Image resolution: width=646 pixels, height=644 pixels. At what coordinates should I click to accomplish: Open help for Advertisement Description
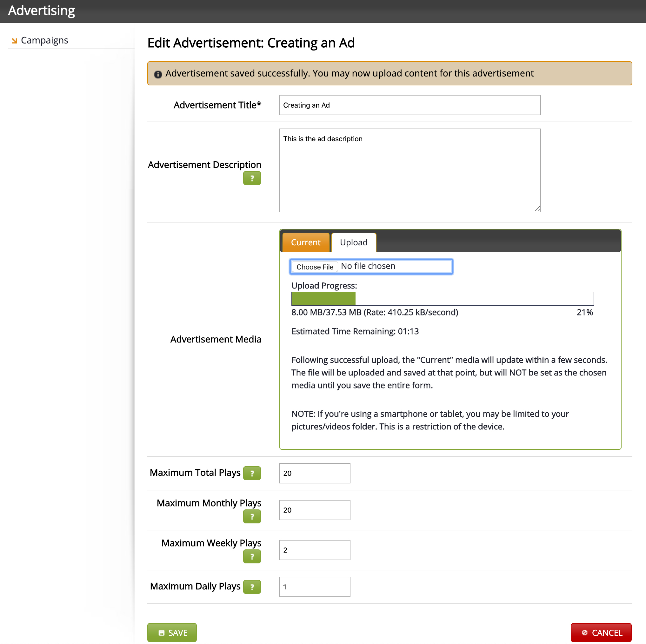tap(252, 178)
